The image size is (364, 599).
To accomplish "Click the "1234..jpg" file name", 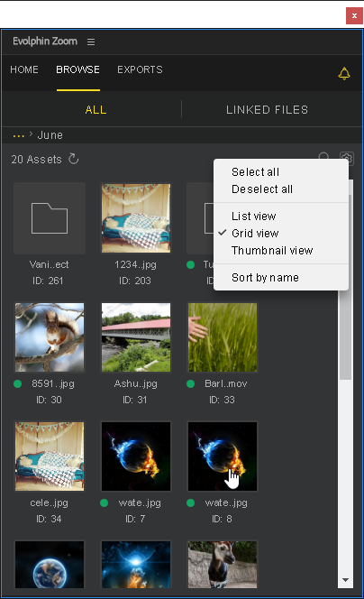I will tap(135, 264).
